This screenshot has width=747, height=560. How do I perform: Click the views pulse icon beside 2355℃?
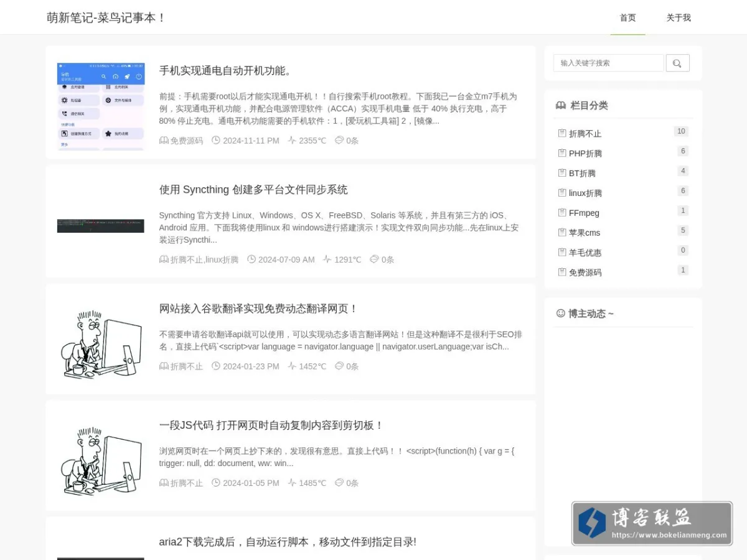pos(292,141)
